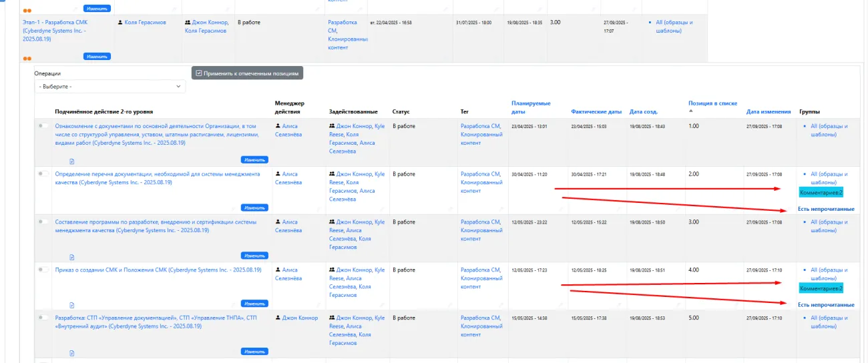Expand the Операции '- Выберите -' dropdown
The width and height of the screenshot is (868, 363).
click(110, 87)
